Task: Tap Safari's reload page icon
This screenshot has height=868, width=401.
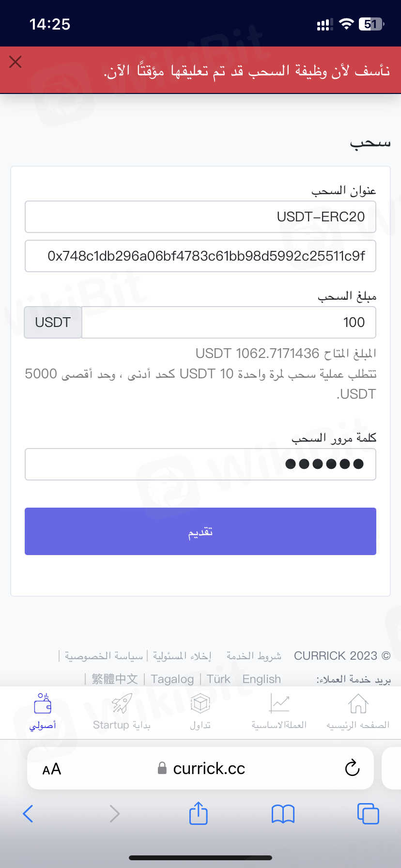Action: coord(352,768)
